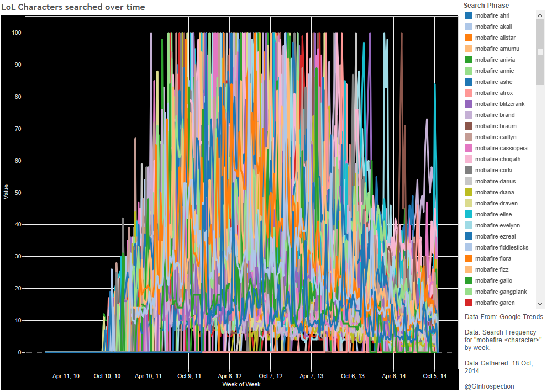Highlight mobafire cassiopeia in the legend

(x=501, y=149)
